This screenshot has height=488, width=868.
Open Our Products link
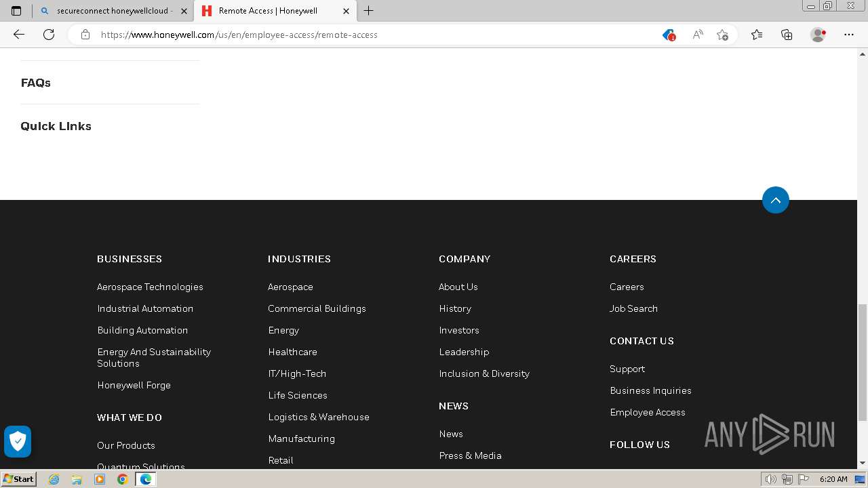click(125, 445)
